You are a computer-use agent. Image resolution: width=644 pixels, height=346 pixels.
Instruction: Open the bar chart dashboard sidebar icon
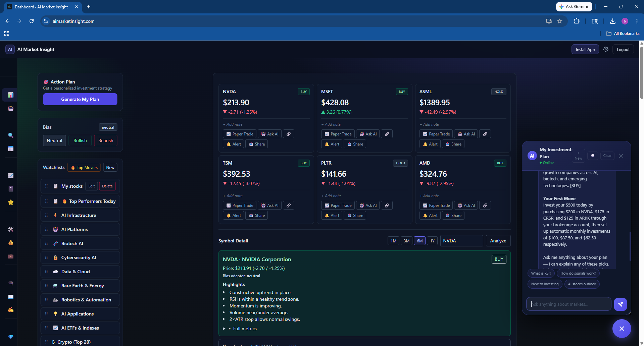[11, 95]
